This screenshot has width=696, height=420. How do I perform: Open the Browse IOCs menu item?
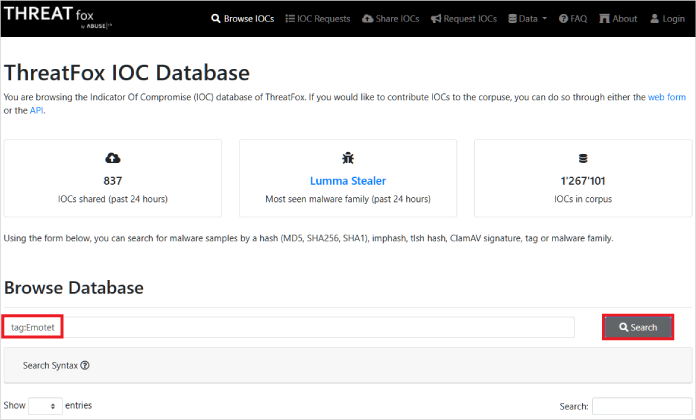[x=243, y=19]
